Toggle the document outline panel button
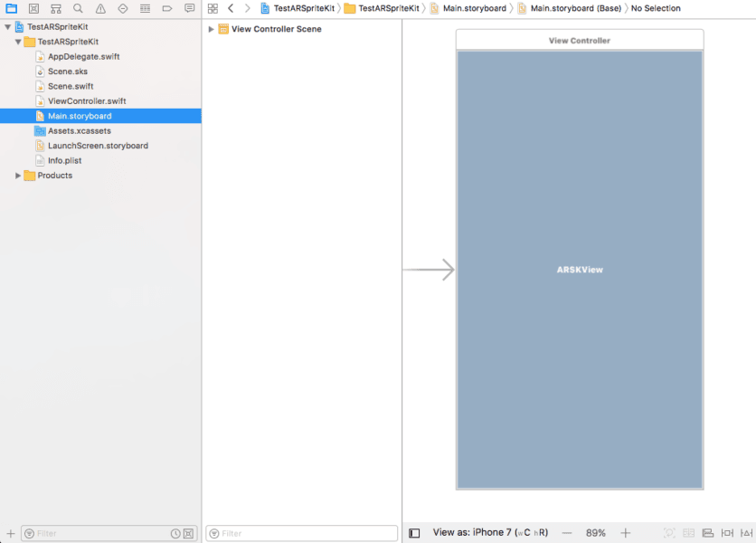Viewport: 756px width, 543px height. click(x=414, y=533)
